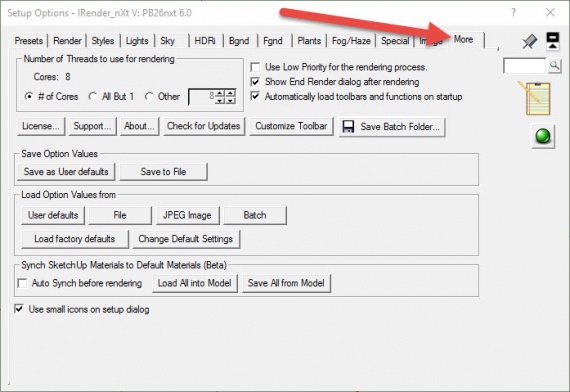Open the Bgnd tab
The height and width of the screenshot is (392, 570).
tap(239, 41)
